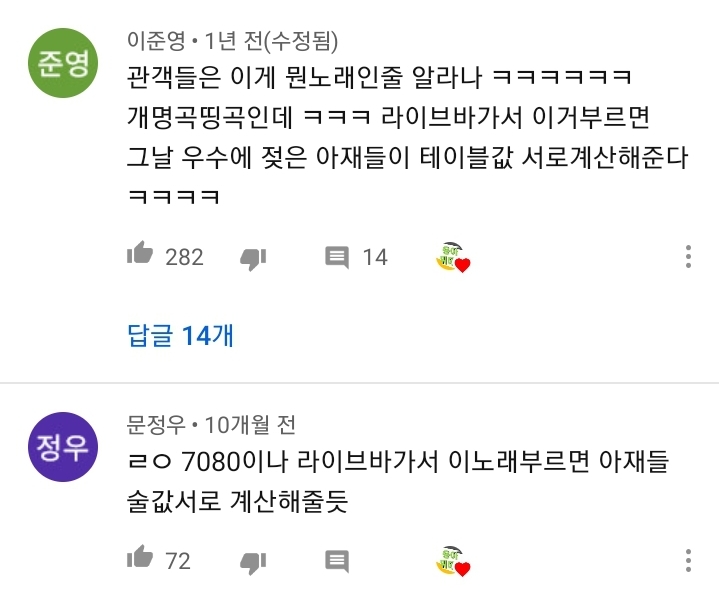
Task: Click the 1년 전(수정됨) timestamp
Action: point(271,41)
